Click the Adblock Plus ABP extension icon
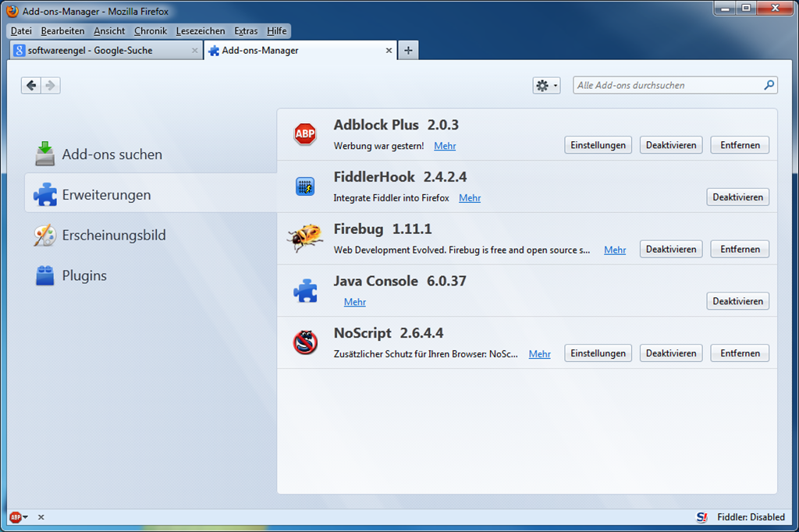The height and width of the screenshot is (532, 799). [305, 134]
